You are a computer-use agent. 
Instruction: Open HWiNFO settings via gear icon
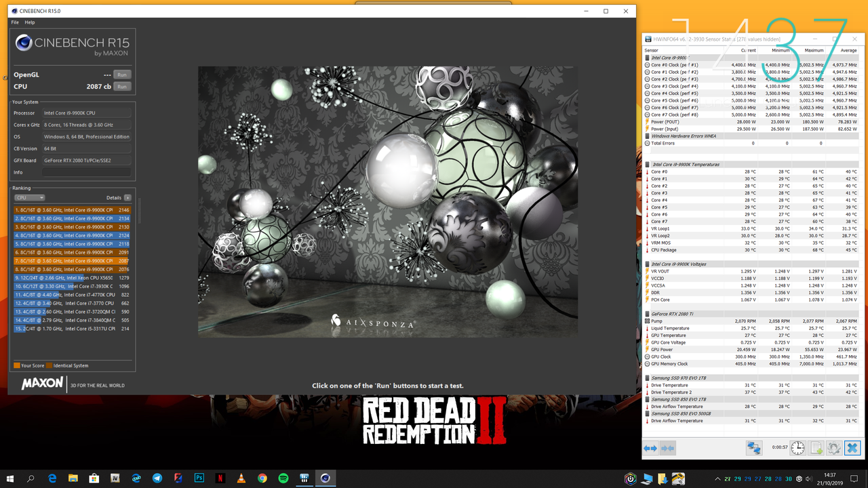coord(833,447)
